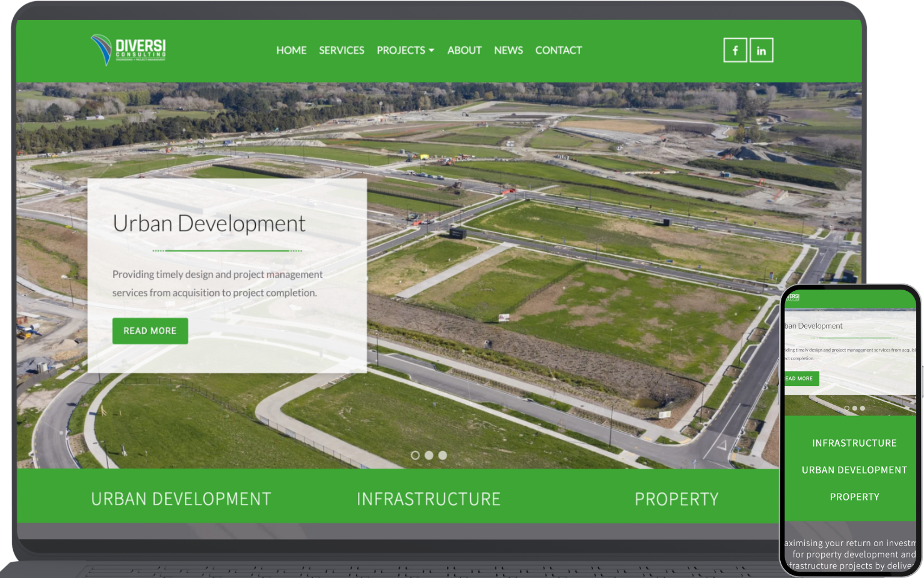Select the second carousel slide dot

[429, 456]
